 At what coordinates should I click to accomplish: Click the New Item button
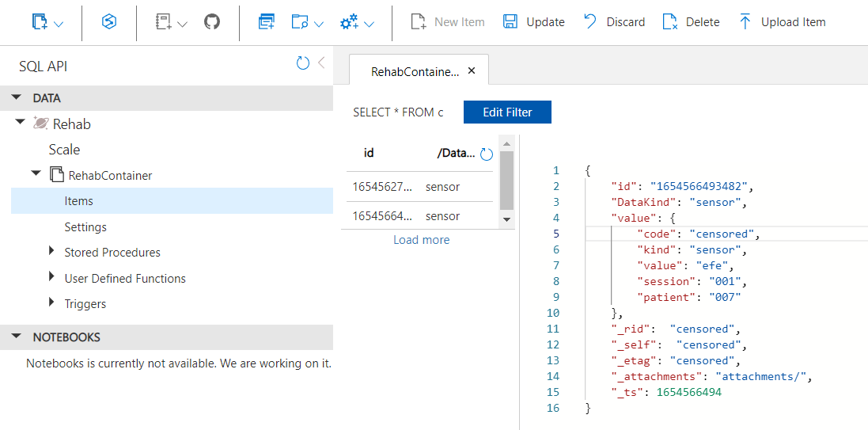(447, 22)
